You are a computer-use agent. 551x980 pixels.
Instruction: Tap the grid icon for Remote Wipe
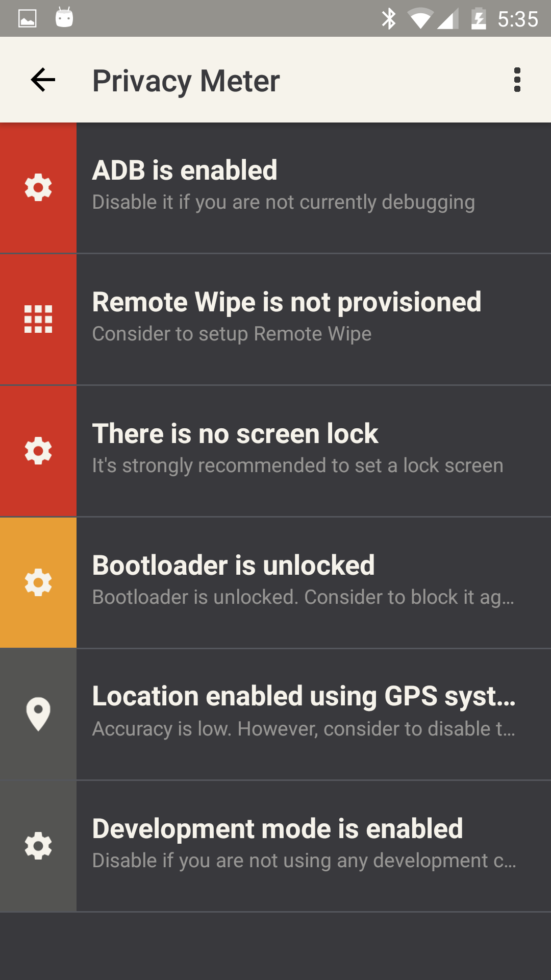(38, 319)
